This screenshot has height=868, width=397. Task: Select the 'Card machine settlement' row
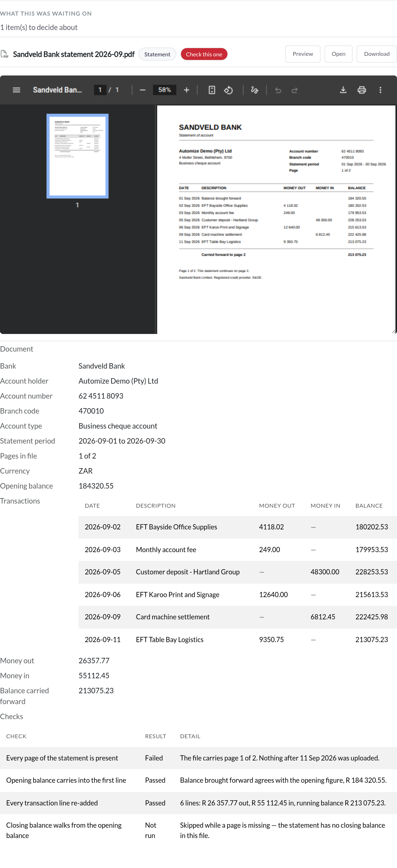point(238,617)
